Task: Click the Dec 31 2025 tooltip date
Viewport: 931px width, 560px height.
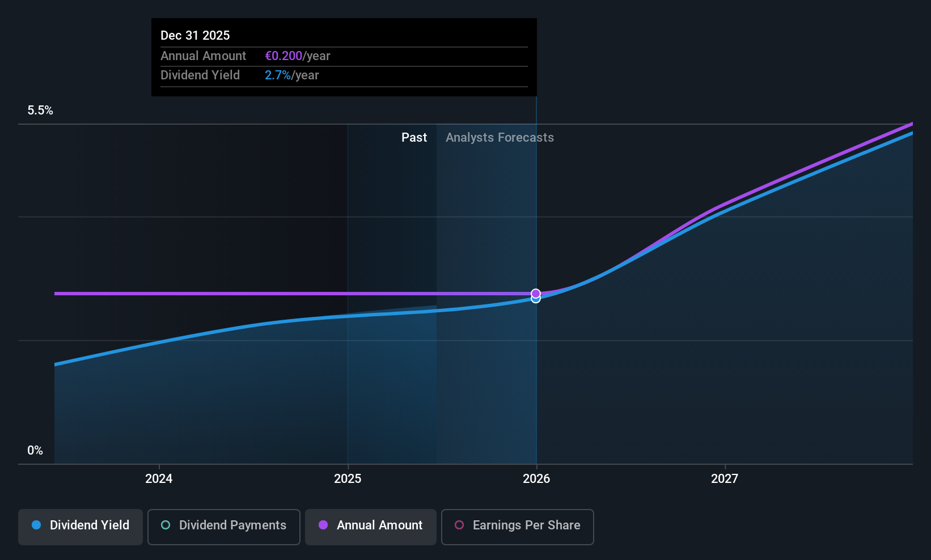Action: point(195,36)
